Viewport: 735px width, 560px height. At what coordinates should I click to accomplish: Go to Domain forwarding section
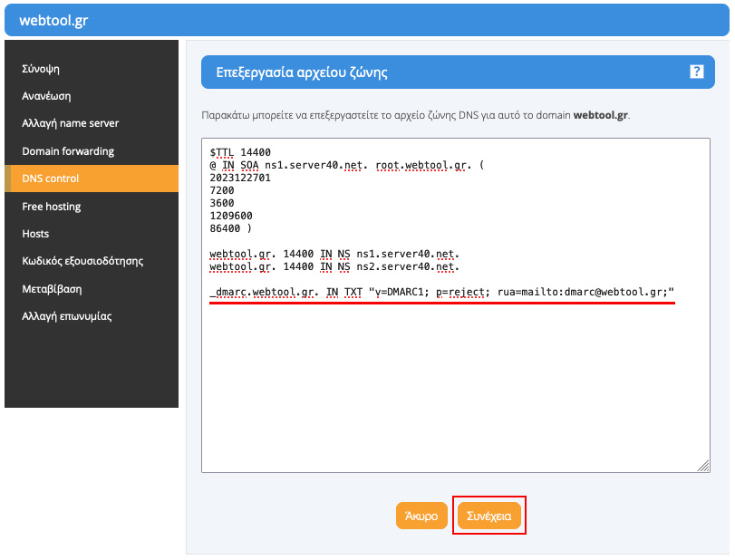(x=68, y=151)
